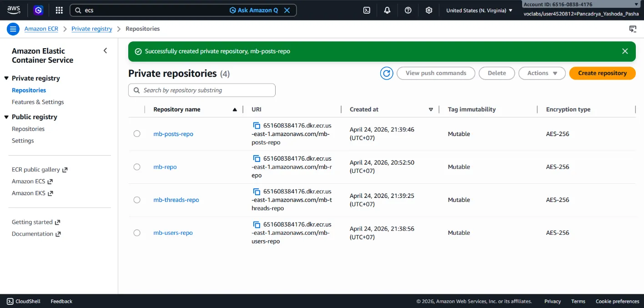The image size is (644, 308).
Task: Click the Tag immutability column header
Action: (x=472, y=109)
